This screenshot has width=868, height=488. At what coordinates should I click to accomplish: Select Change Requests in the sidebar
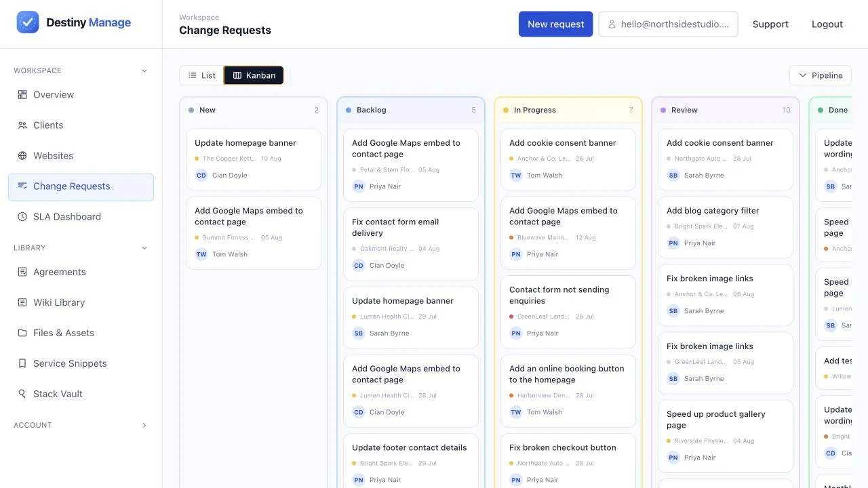pos(81,186)
